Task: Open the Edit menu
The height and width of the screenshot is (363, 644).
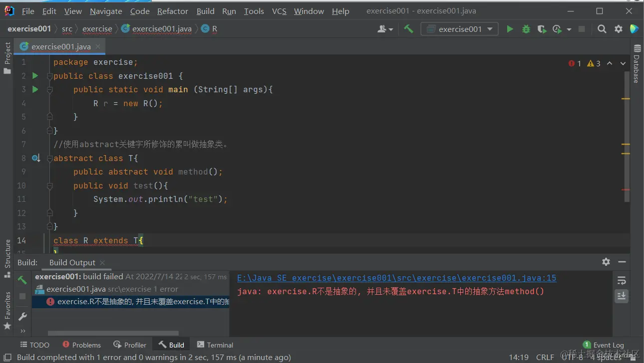Action: (49, 11)
